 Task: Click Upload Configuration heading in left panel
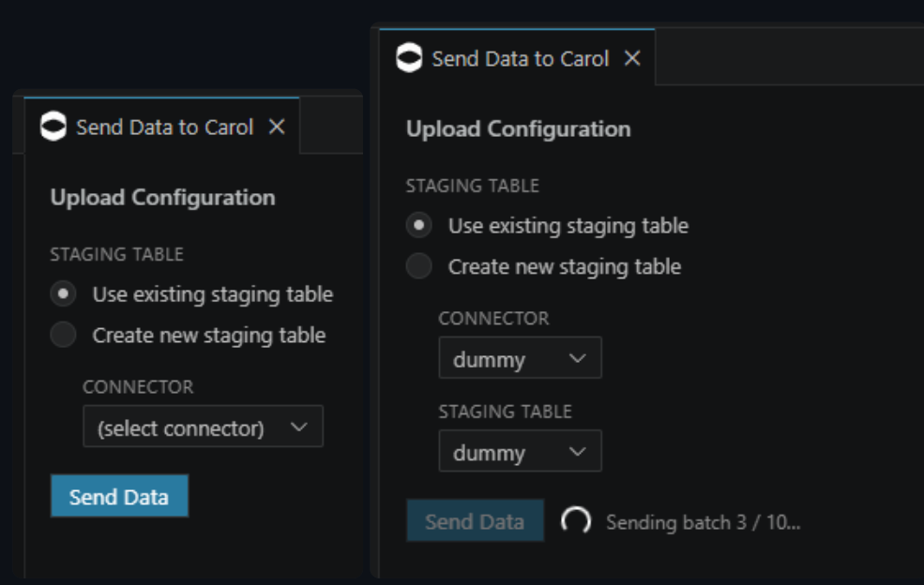tap(162, 198)
